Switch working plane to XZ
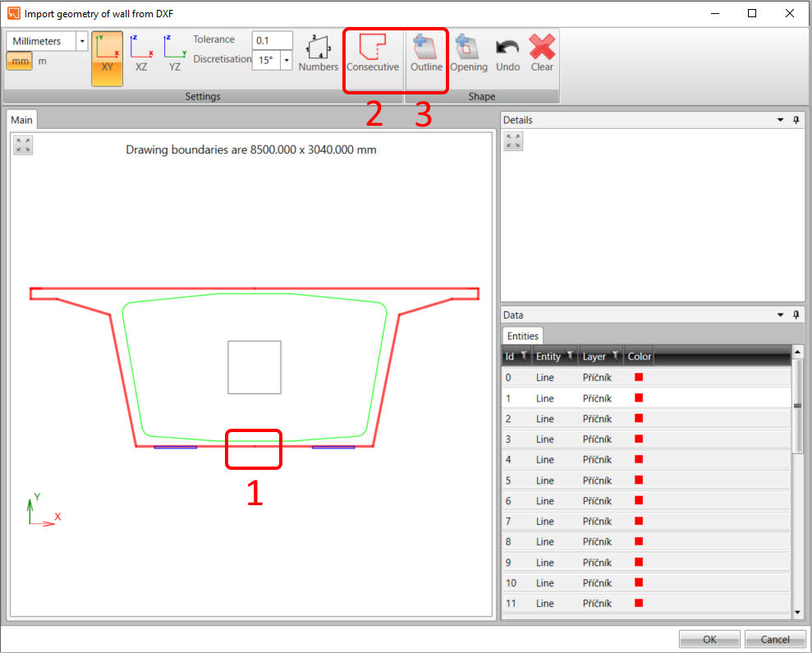812x653 pixels. tap(141, 57)
